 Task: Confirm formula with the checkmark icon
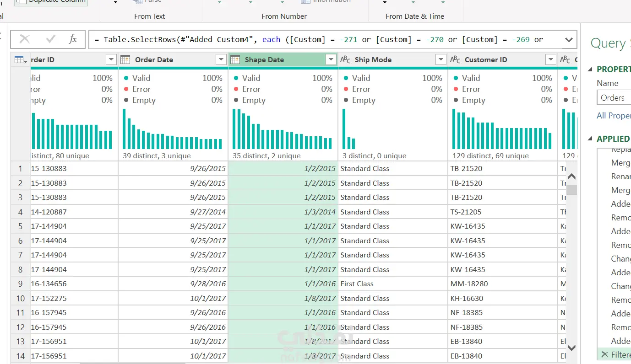50,39
